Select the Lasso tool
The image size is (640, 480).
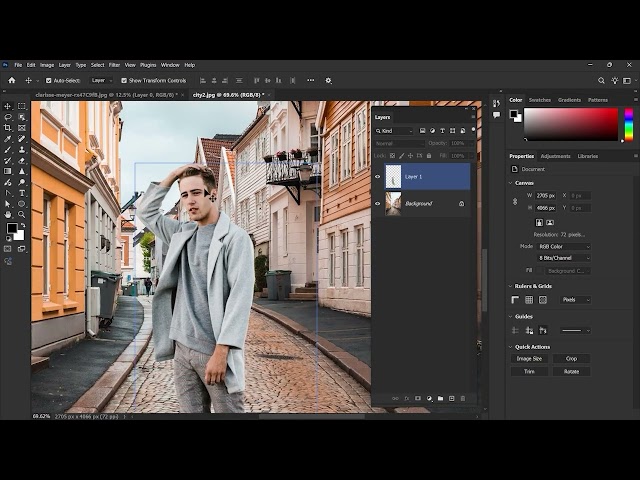pos(8,117)
